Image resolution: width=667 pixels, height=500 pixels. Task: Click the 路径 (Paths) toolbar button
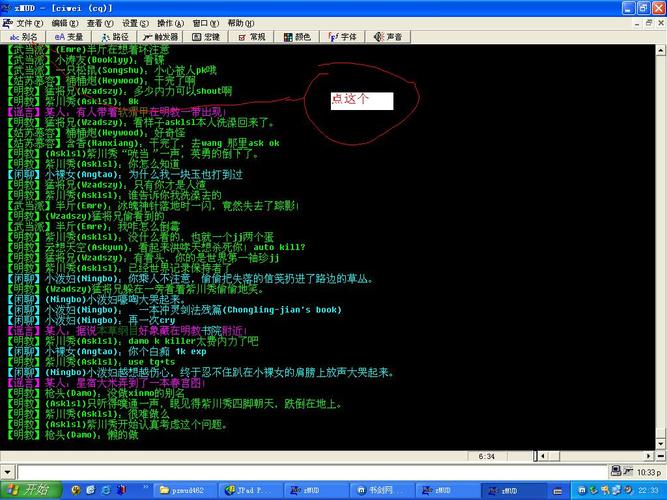click(112, 37)
